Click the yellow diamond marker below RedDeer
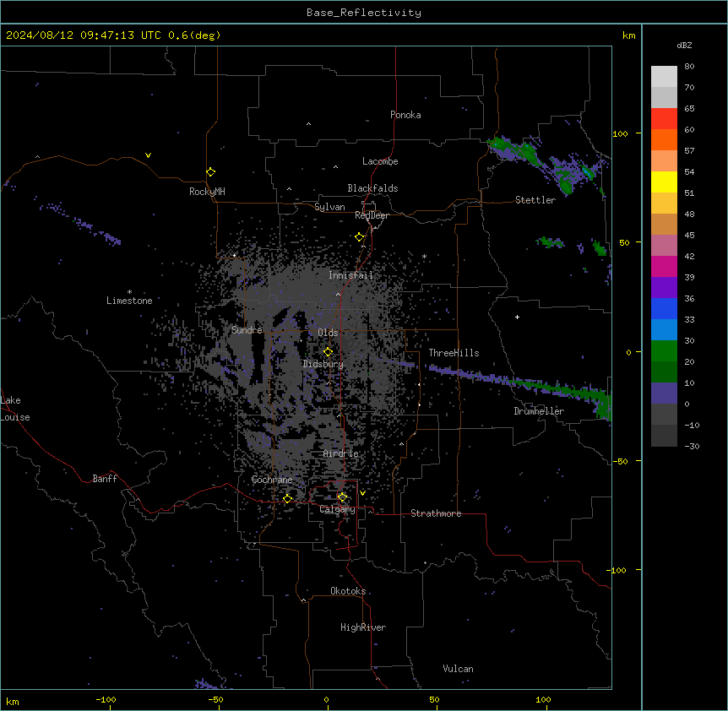This screenshot has height=711, width=728. (359, 237)
